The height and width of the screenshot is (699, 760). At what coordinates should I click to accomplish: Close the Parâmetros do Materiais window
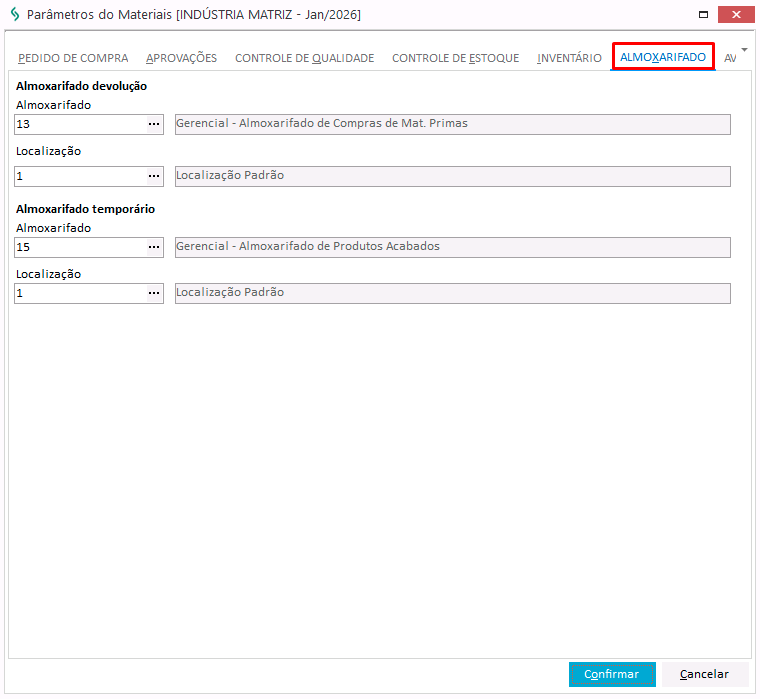[x=736, y=15]
